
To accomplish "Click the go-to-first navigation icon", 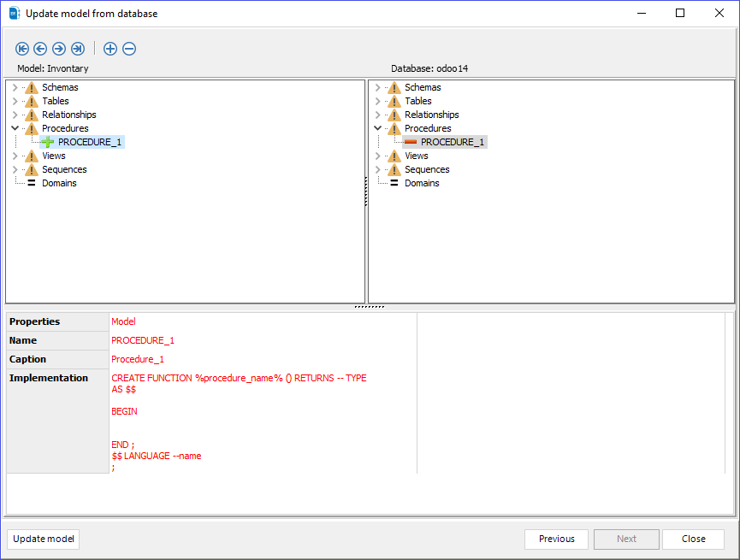I will point(22,49).
